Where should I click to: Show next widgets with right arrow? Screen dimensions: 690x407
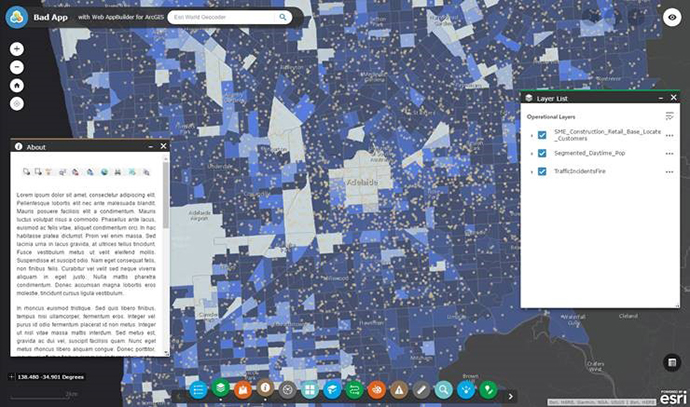pos(510,396)
